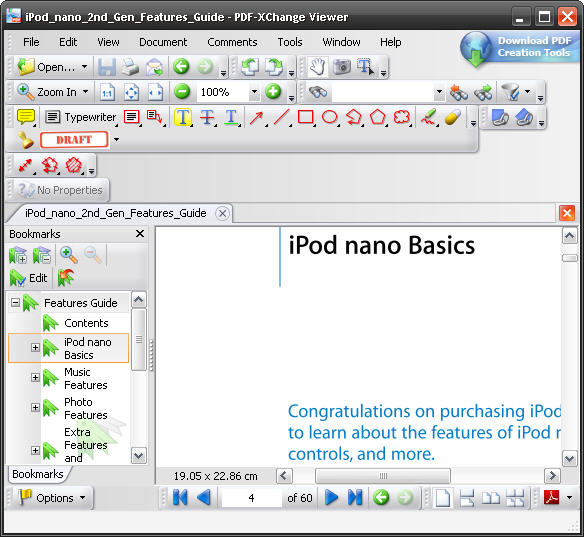Click the Actual Size 1:1 icon
Viewport: 584px width, 537px height.
pos(107,92)
